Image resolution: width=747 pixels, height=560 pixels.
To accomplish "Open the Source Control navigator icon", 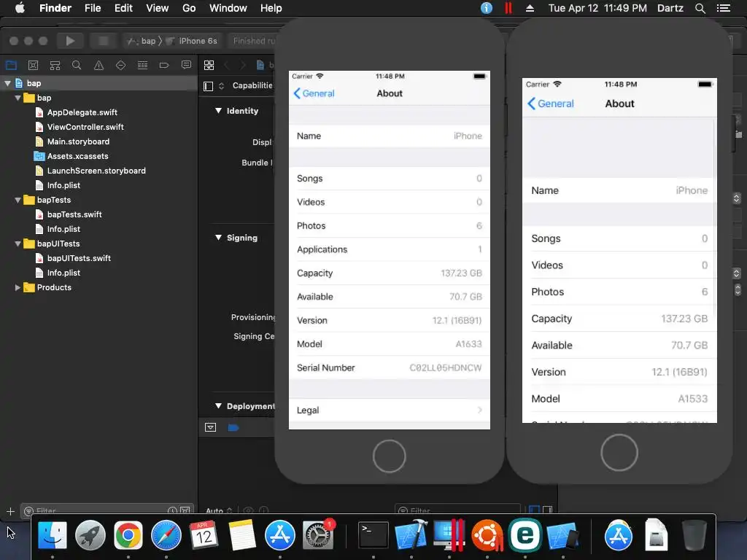I will pyautogui.click(x=33, y=65).
